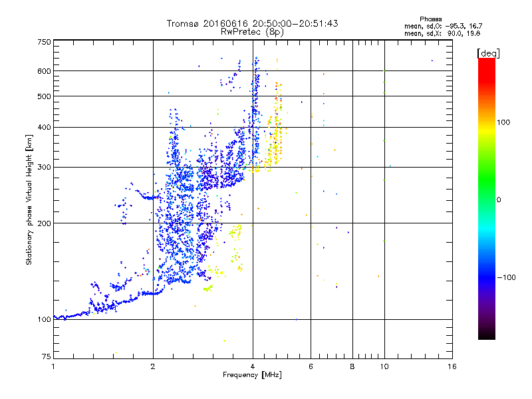Viewport: 532px width, 399px height.
Task: Click the '600' y-axis tick label
Action: click(45, 71)
